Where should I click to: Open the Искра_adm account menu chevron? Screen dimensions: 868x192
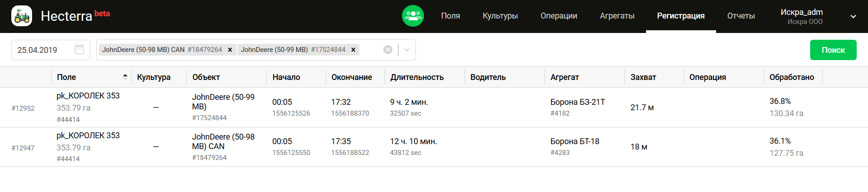pos(853,17)
